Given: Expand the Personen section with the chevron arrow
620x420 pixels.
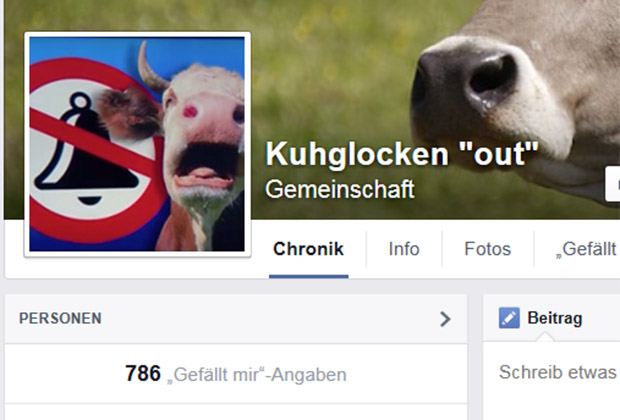Looking at the screenshot, I should tap(445, 319).
